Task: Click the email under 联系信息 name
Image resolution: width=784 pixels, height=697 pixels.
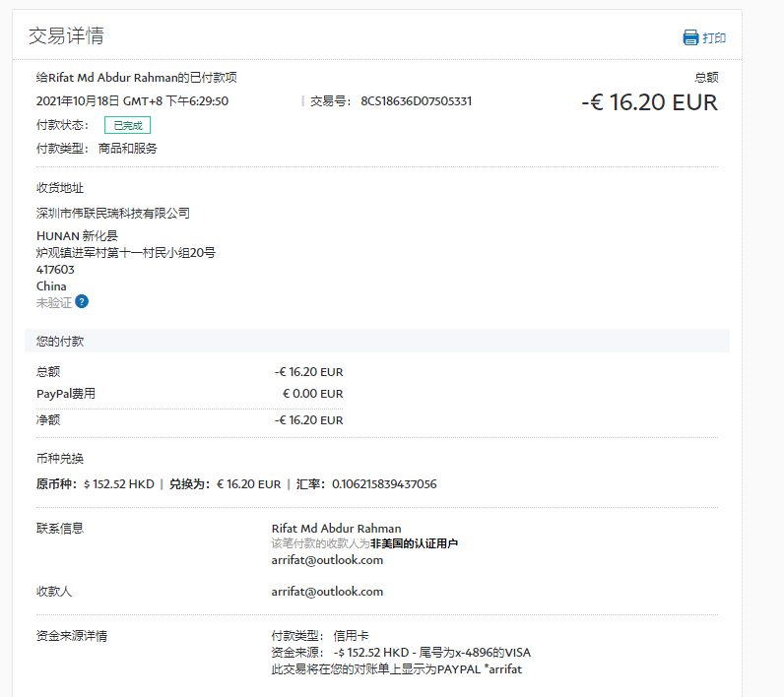Action: (x=327, y=560)
